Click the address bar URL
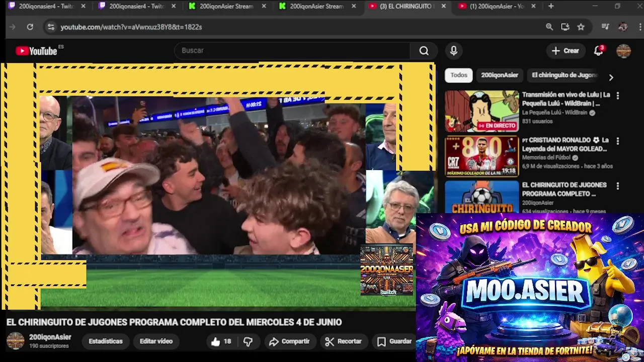644x362 pixels. (131, 27)
